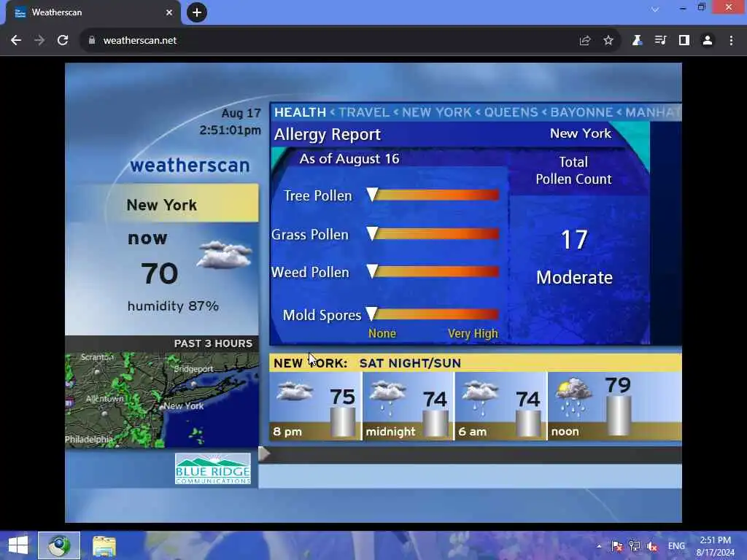Click the ENG language indicator
Viewport: 747px width, 560px height.
coord(676,546)
